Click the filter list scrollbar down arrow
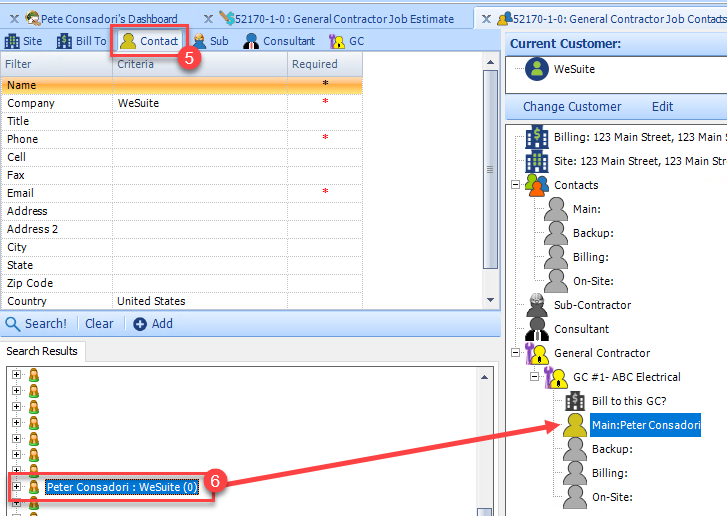727x516 pixels. pyautogui.click(x=491, y=300)
